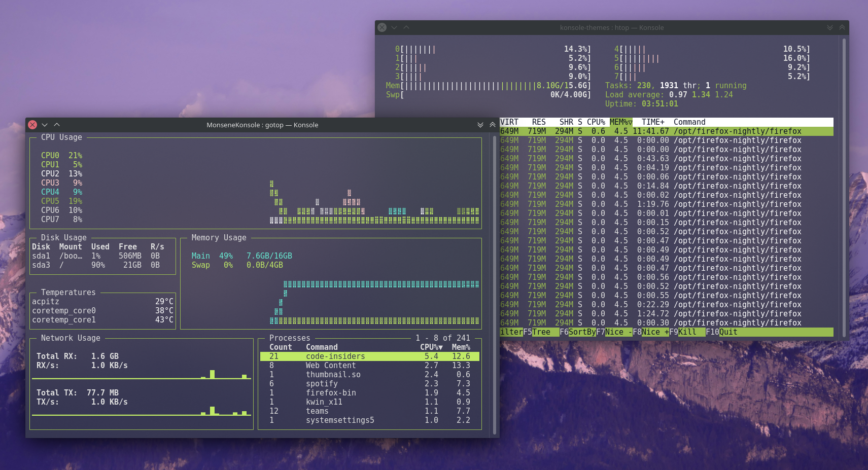Click htop Tasks: 230 line
The width and height of the screenshot is (868, 470).
click(x=676, y=86)
